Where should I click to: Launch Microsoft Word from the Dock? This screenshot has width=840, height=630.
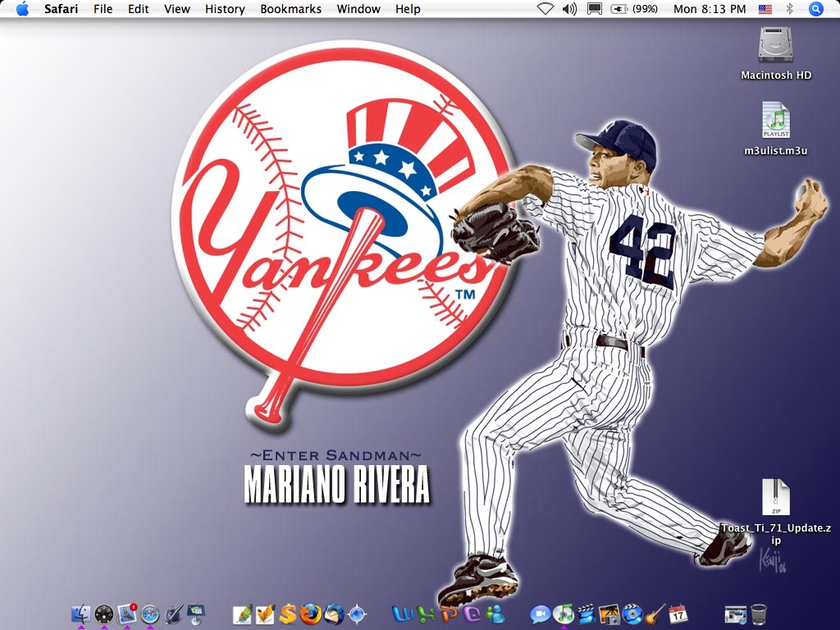402,614
